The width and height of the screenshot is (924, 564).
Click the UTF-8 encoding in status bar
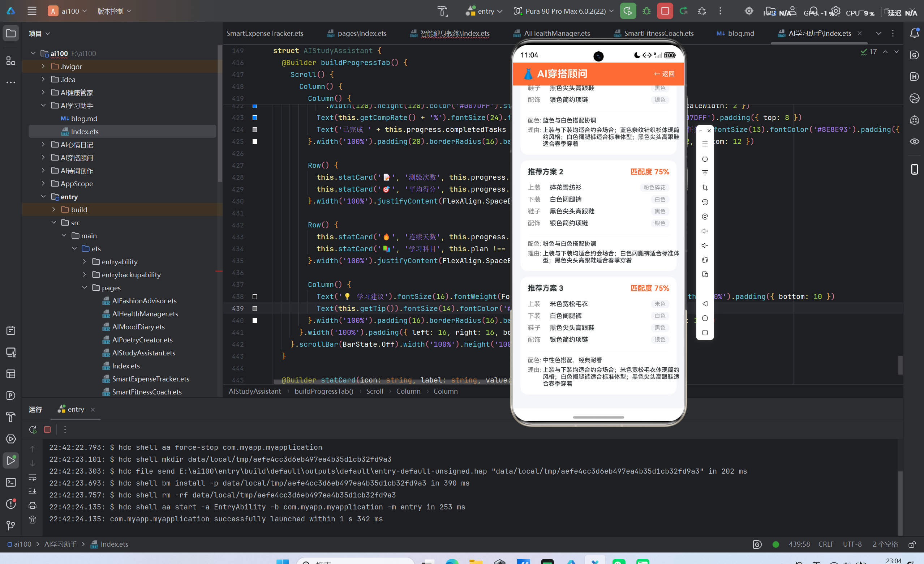coord(852,544)
